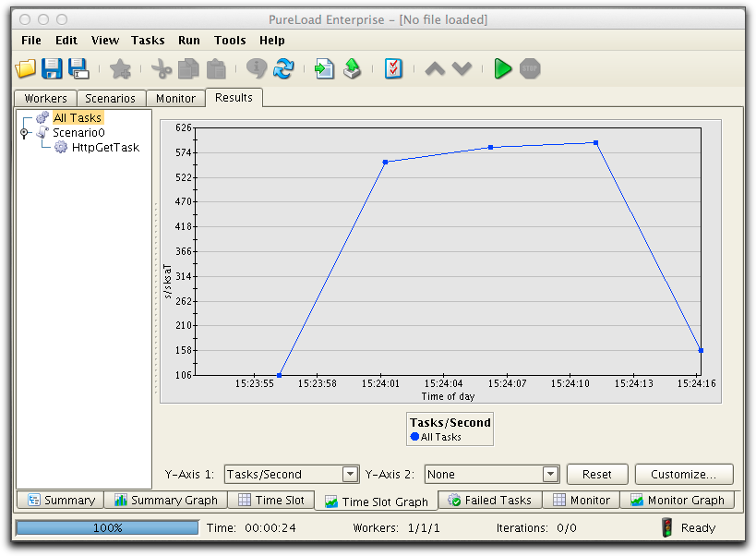Open the bottom Monitor tab
The image size is (756, 556).
point(581,500)
